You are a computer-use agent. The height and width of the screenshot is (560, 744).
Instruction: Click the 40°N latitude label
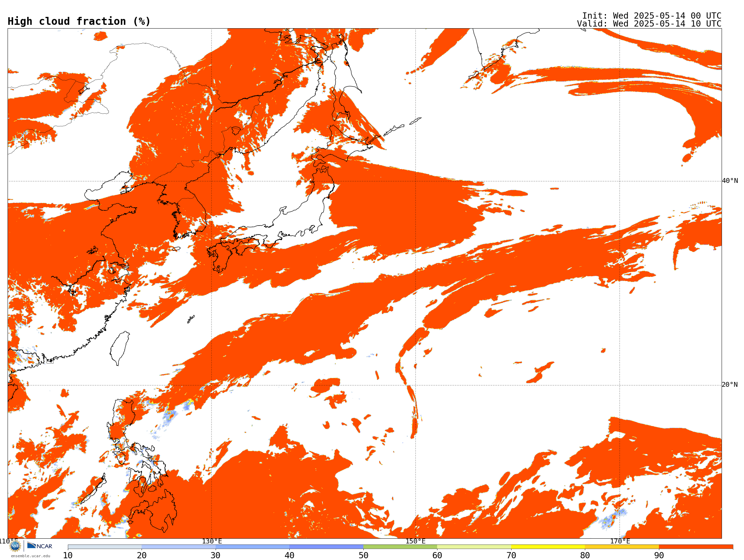pos(730,181)
